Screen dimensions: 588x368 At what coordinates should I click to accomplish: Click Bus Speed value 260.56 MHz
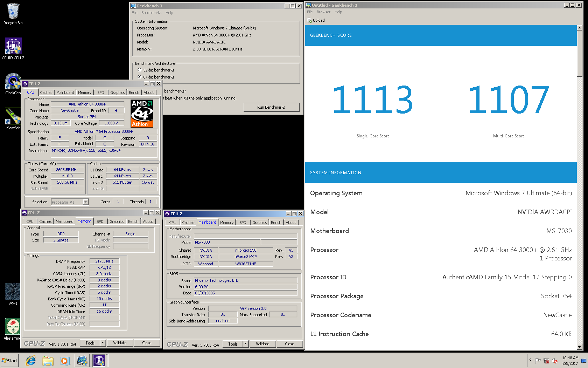[x=67, y=182]
